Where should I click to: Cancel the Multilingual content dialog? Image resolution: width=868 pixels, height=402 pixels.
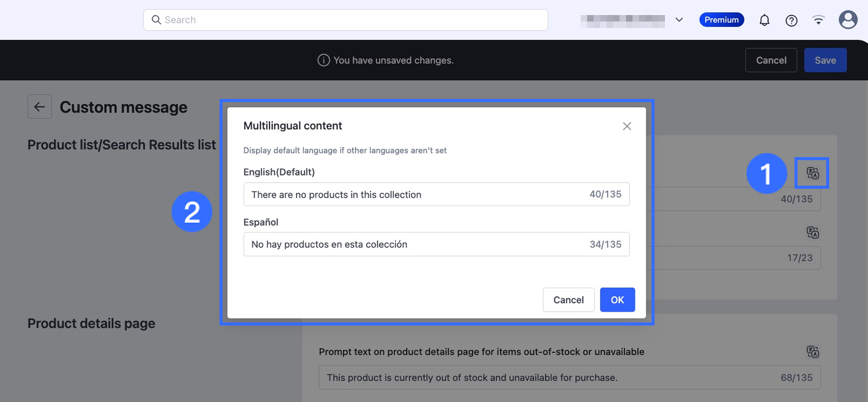coord(568,299)
